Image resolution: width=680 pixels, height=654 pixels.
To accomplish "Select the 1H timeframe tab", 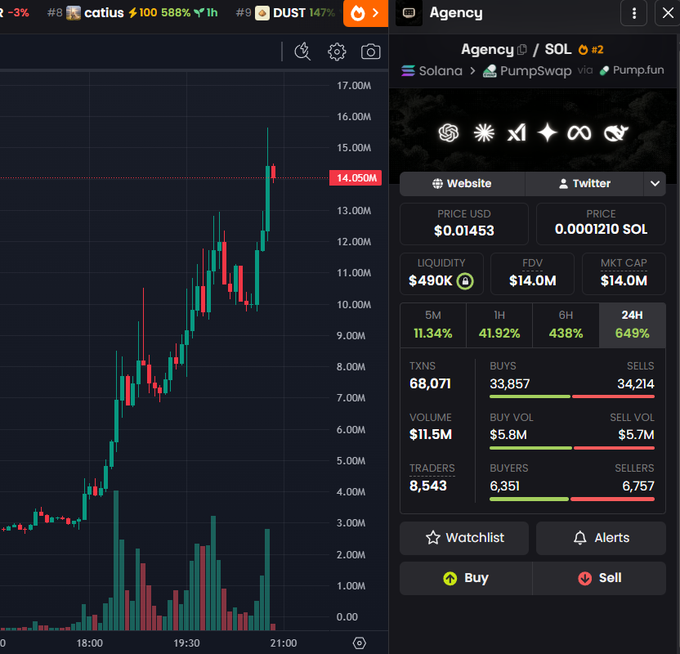I will point(499,325).
